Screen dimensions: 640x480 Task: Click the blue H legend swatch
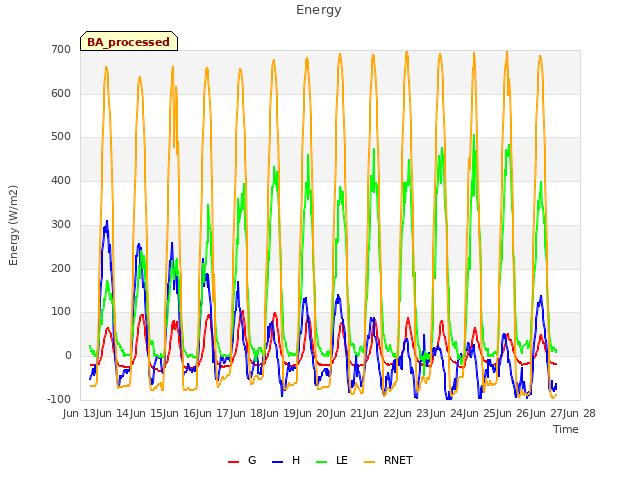tap(277, 462)
